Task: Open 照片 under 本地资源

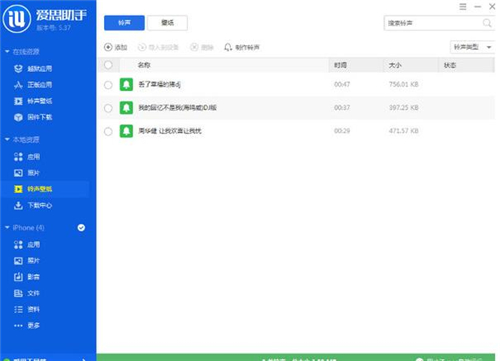Action: tap(27, 173)
